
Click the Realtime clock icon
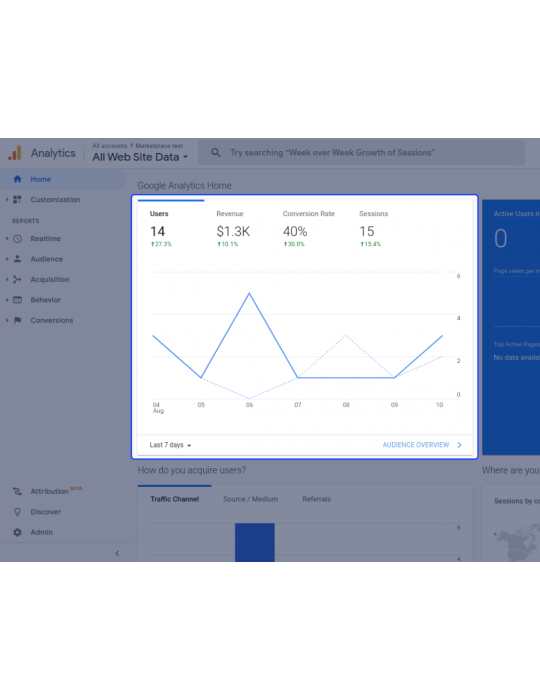pyautogui.click(x=17, y=238)
